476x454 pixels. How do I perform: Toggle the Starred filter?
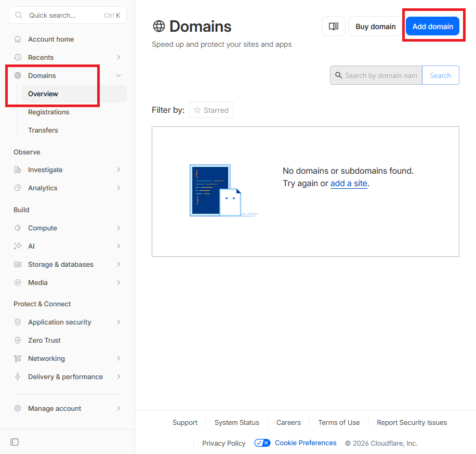[x=211, y=110]
